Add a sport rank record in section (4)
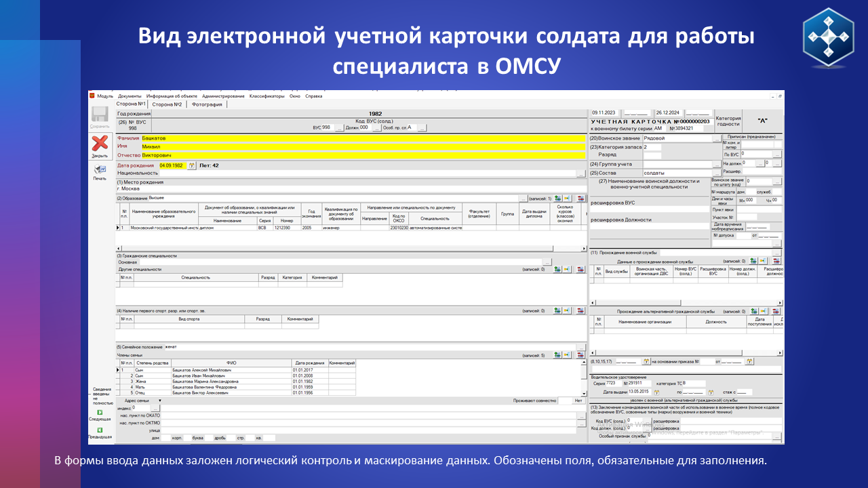Screen dimensions: 868x488 click(x=557, y=310)
